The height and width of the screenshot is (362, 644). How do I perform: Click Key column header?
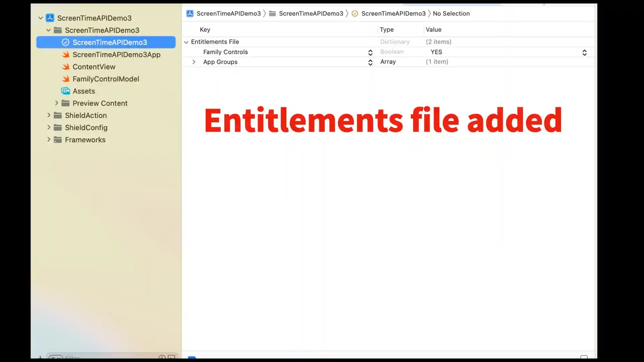(205, 29)
